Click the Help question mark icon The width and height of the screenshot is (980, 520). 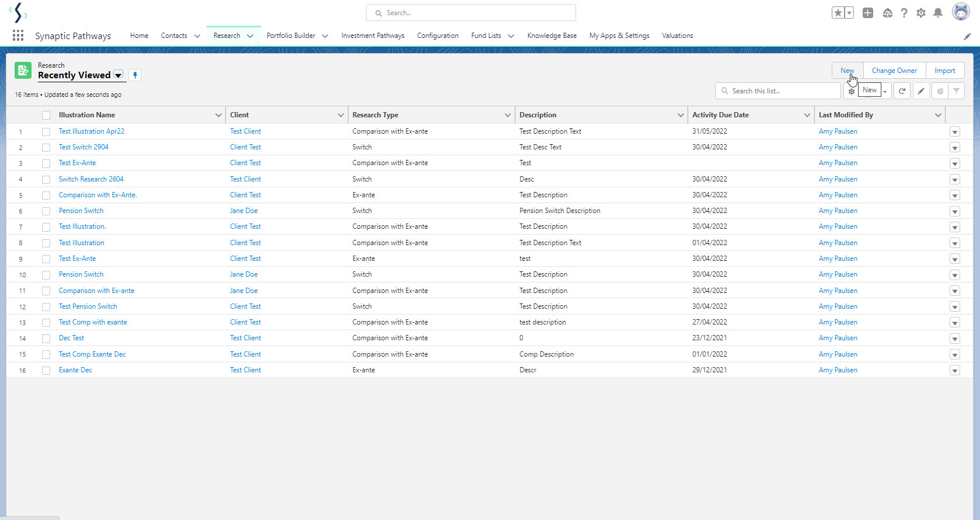[904, 13]
